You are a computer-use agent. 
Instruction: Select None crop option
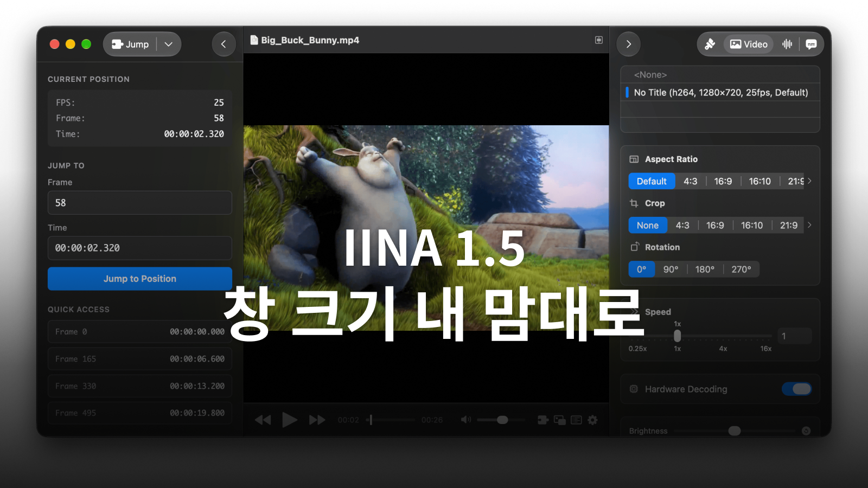(x=648, y=225)
